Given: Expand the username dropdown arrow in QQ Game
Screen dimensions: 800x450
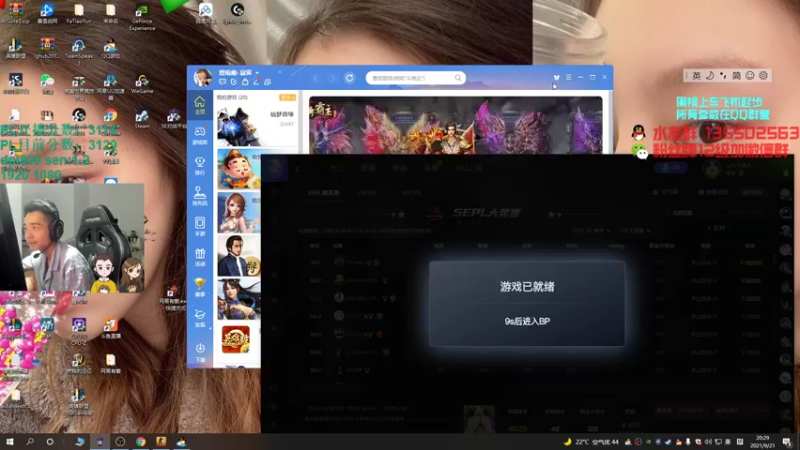Looking at the screenshot, I should point(257,73).
